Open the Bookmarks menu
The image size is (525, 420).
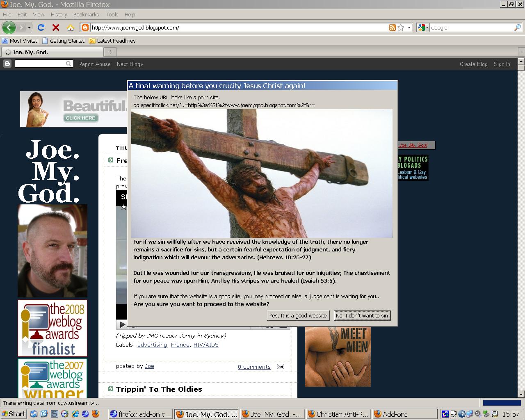(x=86, y=14)
